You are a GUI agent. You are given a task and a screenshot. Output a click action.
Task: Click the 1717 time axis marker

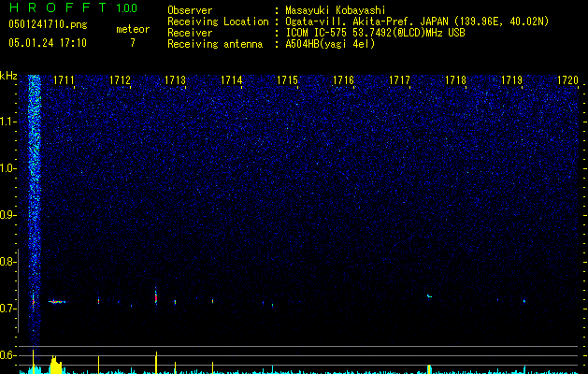pos(399,79)
